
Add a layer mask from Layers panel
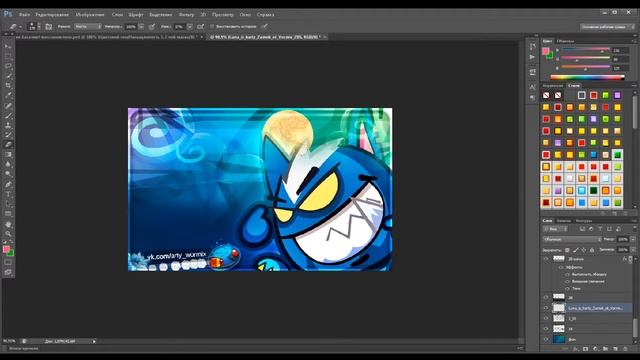click(x=585, y=349)
